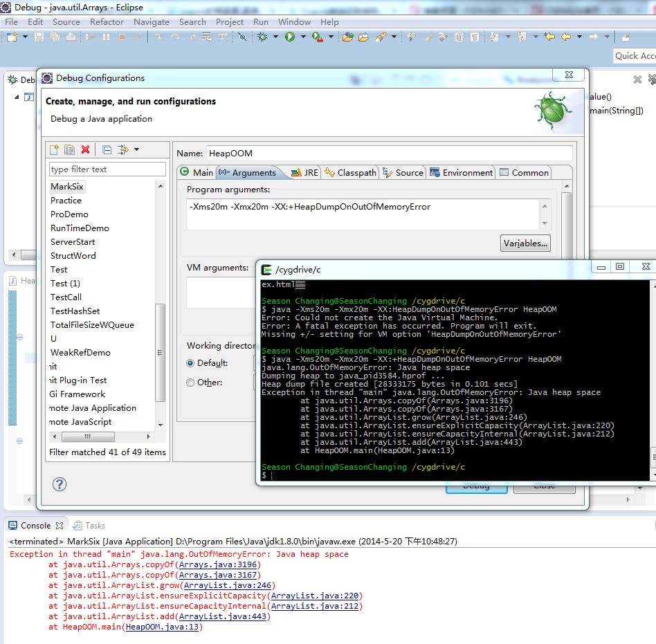Click the Last Edit Location icon
Image resolution: width=656 pixels, height=644 pixels.
click(549, 37)
